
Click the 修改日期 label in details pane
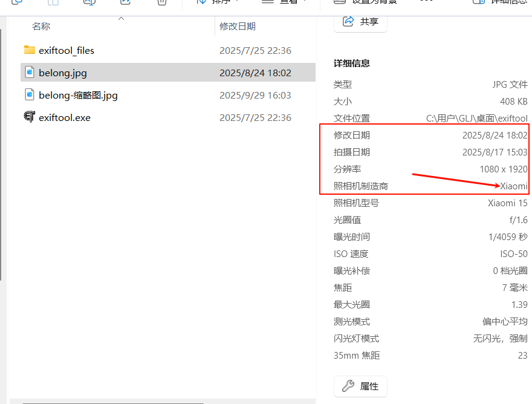point(351,135)
